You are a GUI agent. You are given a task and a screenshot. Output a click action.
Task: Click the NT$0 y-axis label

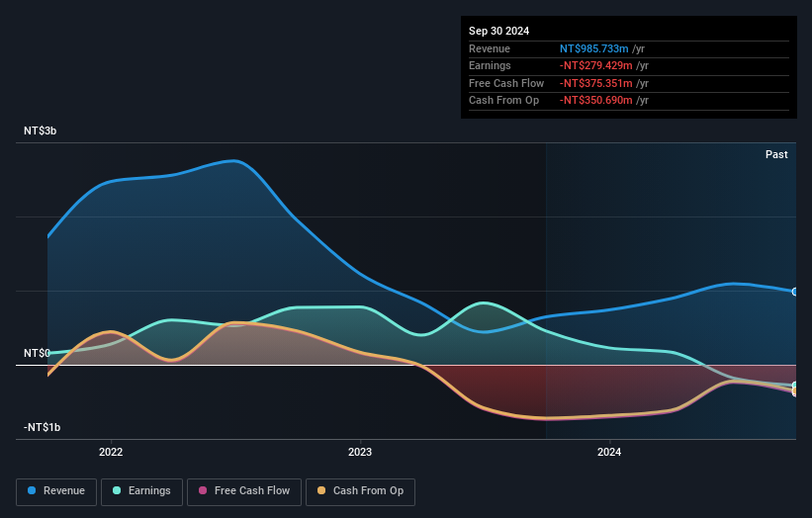click(37, 354)
